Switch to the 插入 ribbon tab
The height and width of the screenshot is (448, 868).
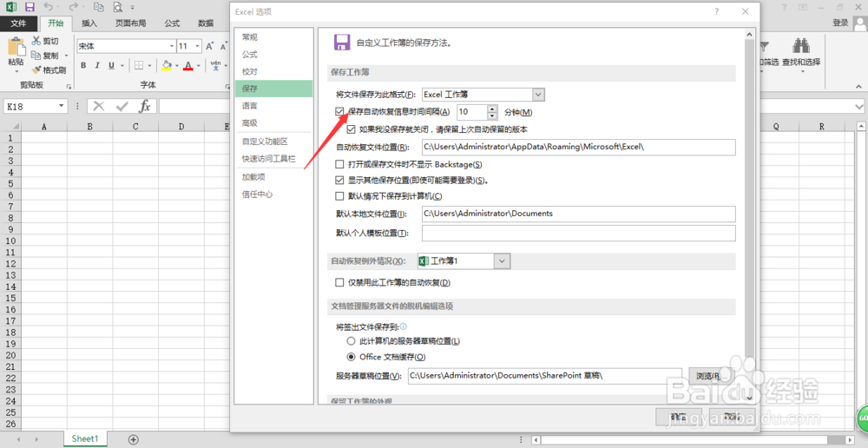tap(89, 23)
